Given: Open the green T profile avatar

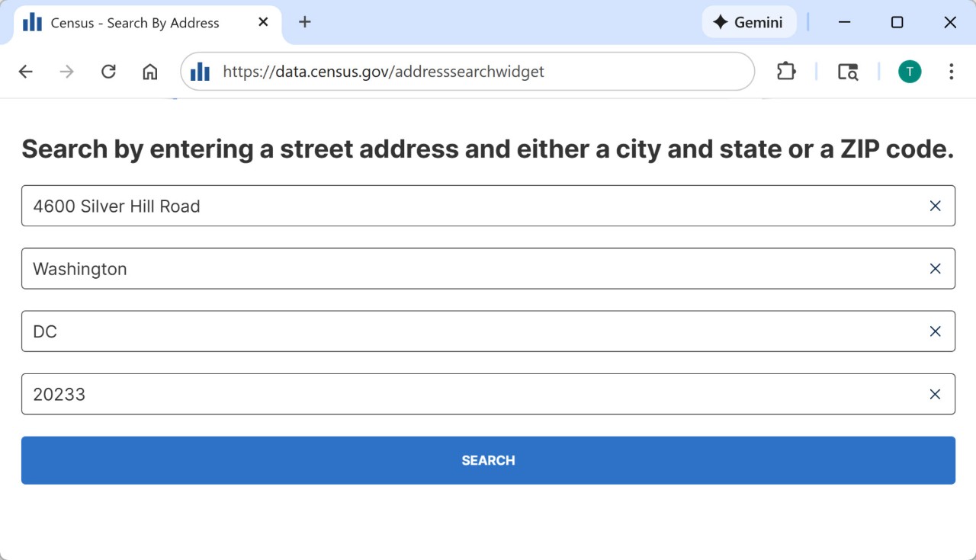Looking at the screenshot, I should [x=909, y=72].
